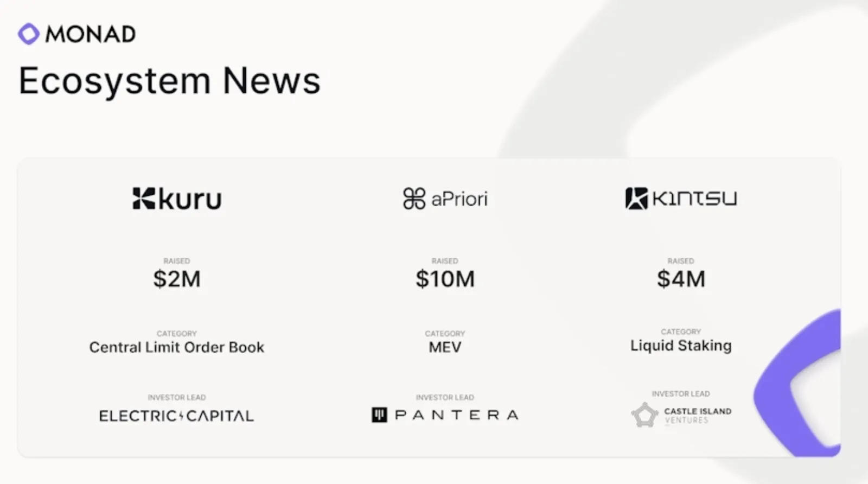Click the MONAD wordmark text

click(91, 34)
